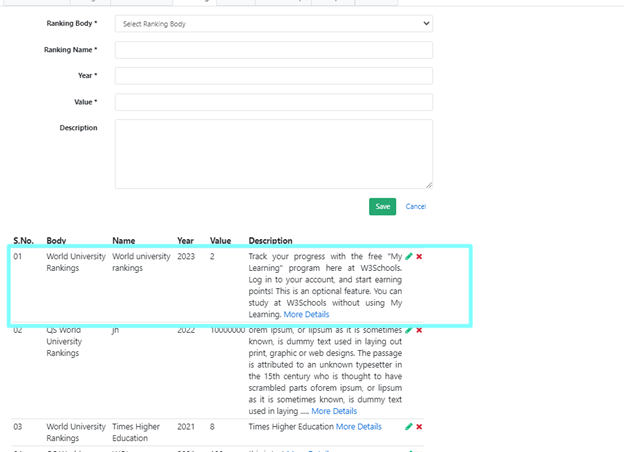The height and width of the screenshot is (452, 624).
Task: Click the Description column header
Action: tap(270, 241)
